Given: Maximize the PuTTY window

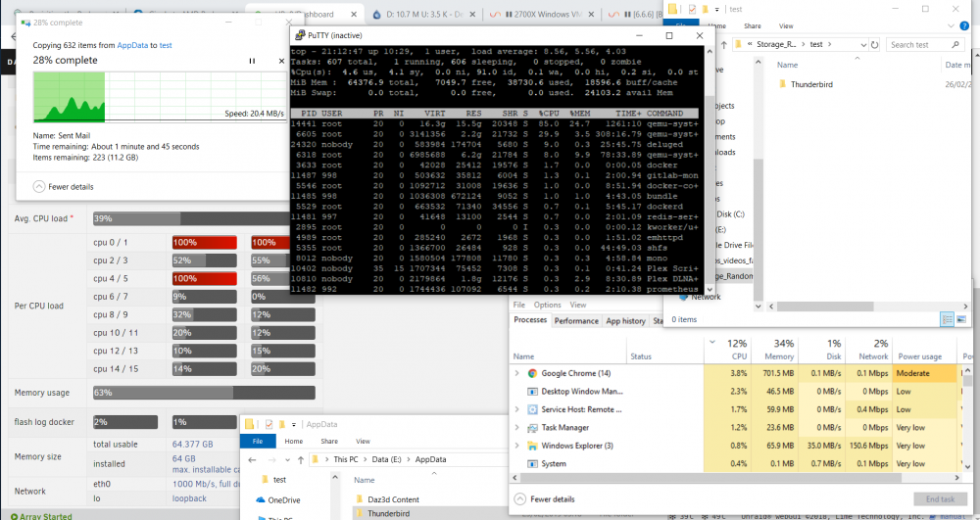Looking at the screenshot, I should (669, 35).
